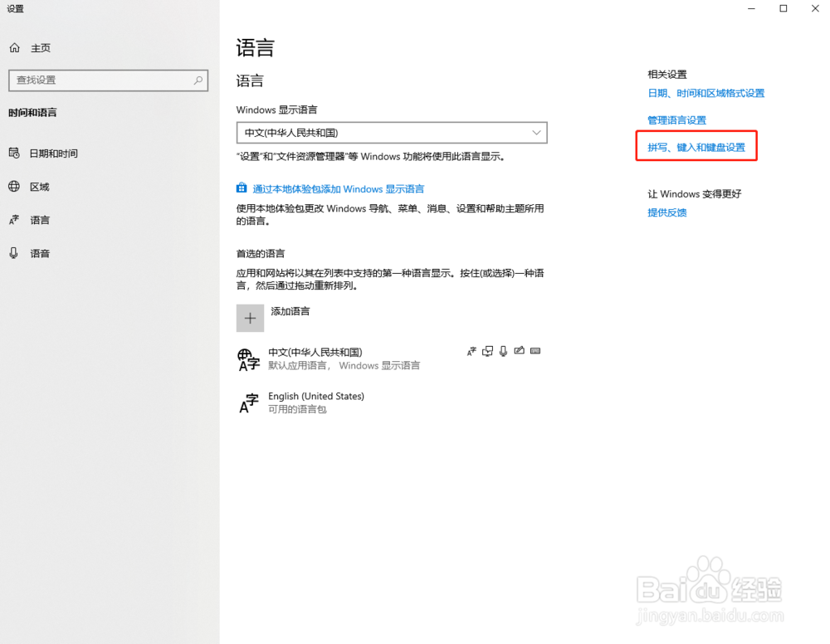Open 拼写、键入和键盘设置 link
This screenshot has width=830, height=644.
[x=696, y=146]
